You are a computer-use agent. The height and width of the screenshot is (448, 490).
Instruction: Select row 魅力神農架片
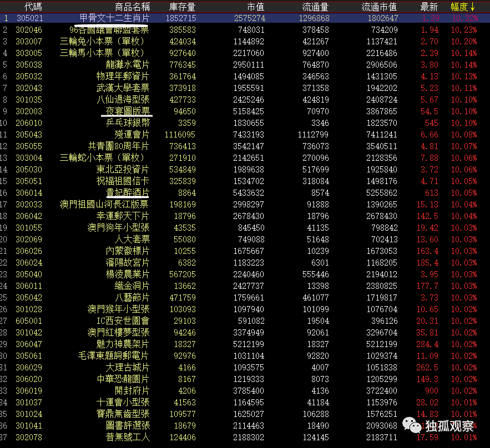pos(245,344)
